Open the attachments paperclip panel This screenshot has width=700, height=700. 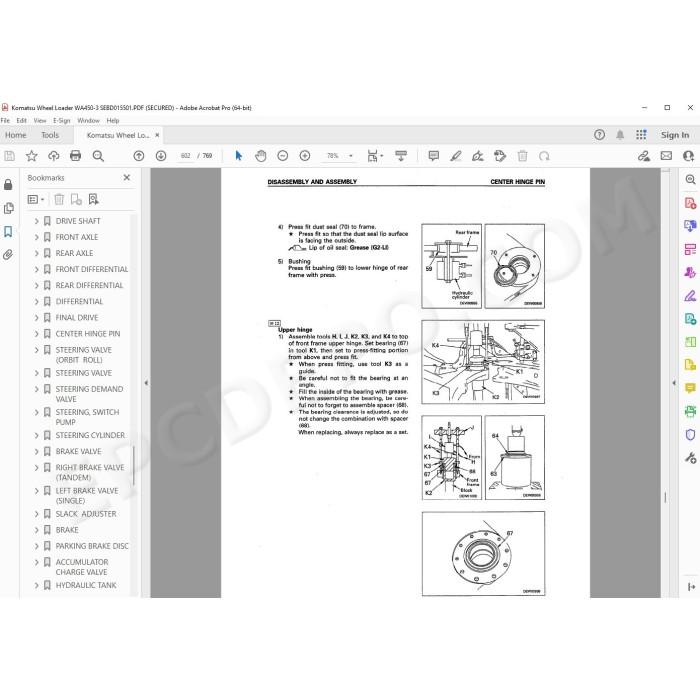[x=8, y=255]
